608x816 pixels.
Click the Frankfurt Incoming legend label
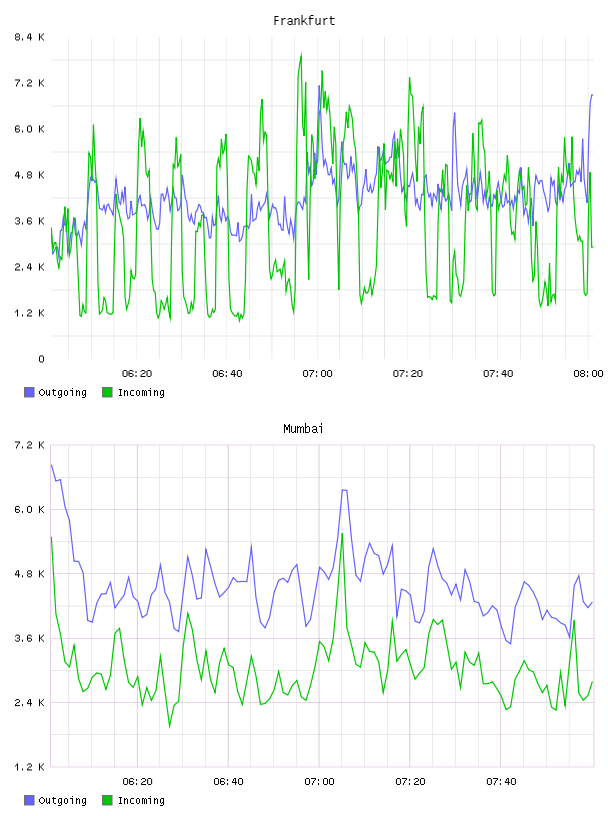(141, 393)
